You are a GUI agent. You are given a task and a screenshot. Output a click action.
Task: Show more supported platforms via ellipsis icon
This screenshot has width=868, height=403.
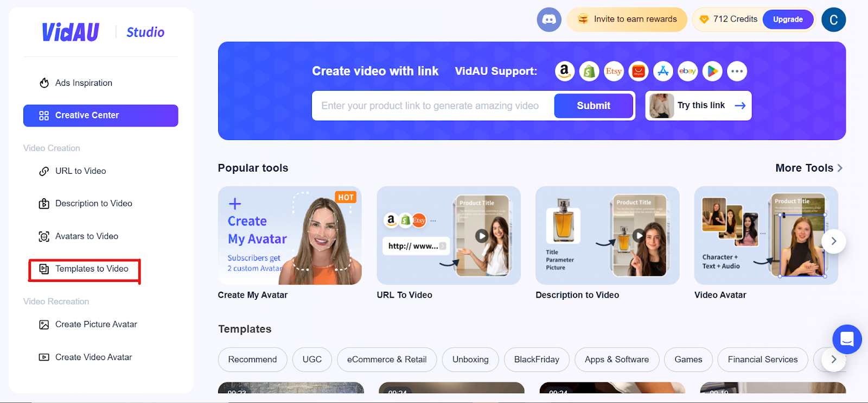(x=737, y=71)
